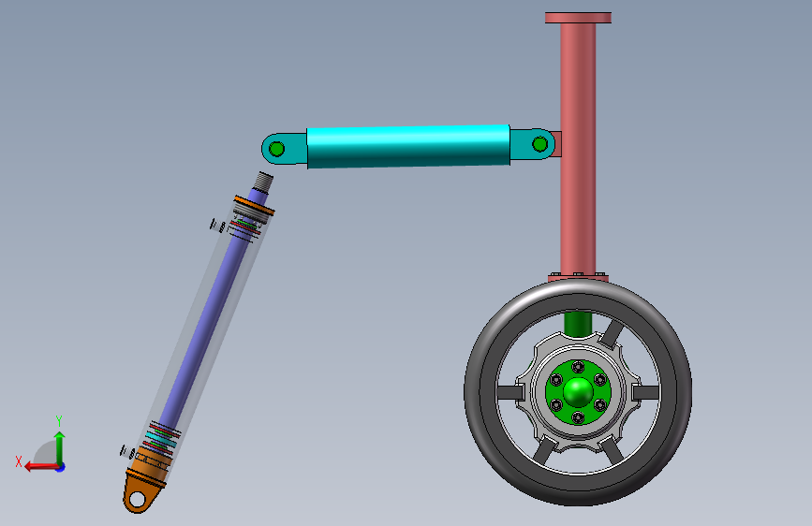The height and width of the screenshot is (526, 812).
Task: Select the topmost bolt on green hub flange
Action: click(578, 367)
